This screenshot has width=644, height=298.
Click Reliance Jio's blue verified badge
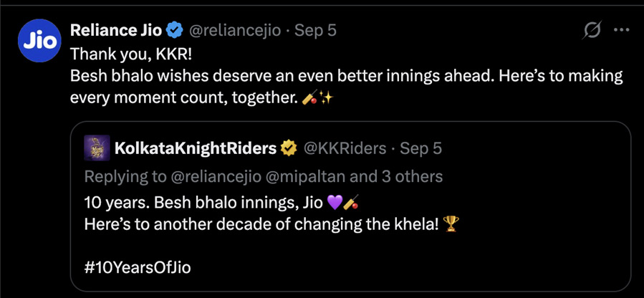174,30
